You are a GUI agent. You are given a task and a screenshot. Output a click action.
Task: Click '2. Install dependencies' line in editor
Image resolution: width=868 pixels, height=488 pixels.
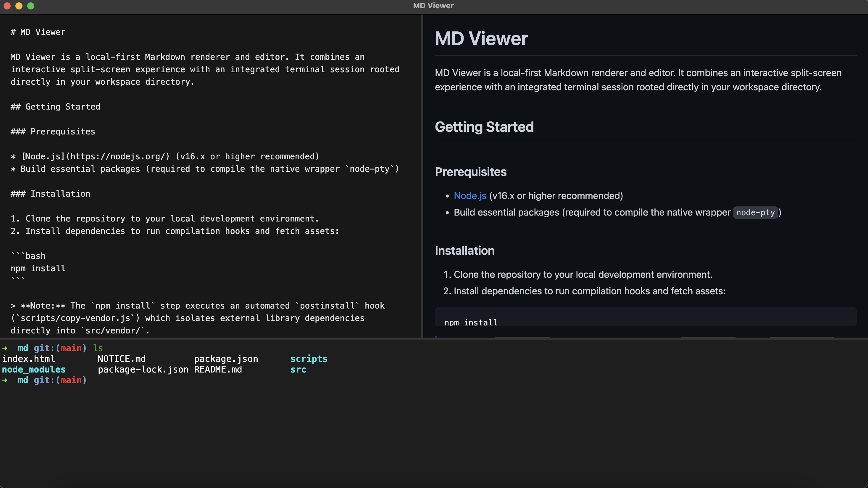click(175, 231)
